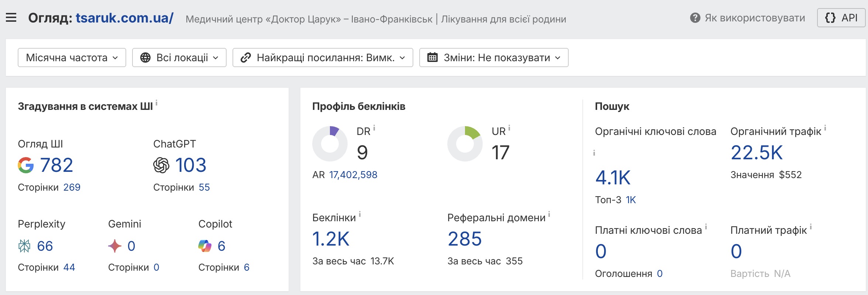This screenshot has height=295, width=868.
Task: Expand Найкращі посилання filter dropdown
Action: pyautogui.click(x=323, y=58)
